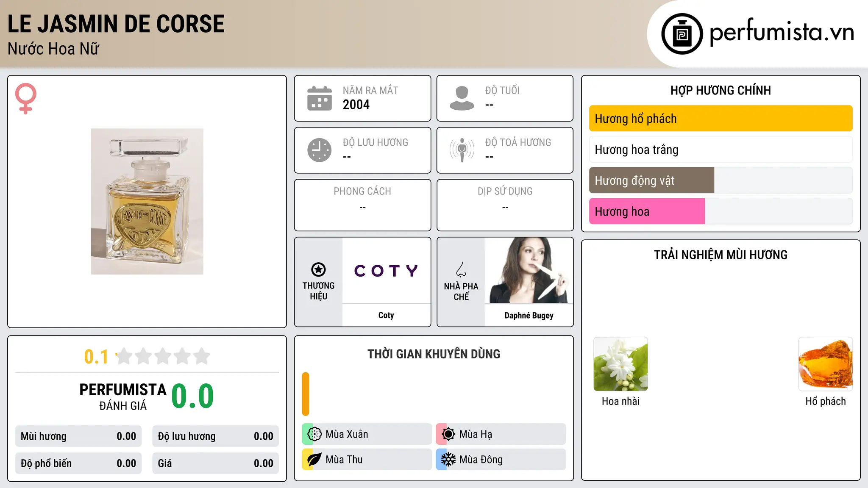Click the NĂM RA MẮT label

[x=370, y=91]
